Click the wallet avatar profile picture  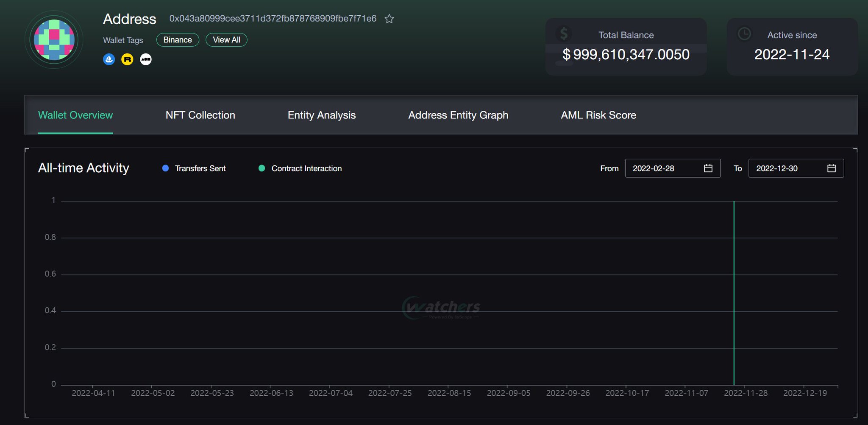pyautogui.click(x=53, y=39)
